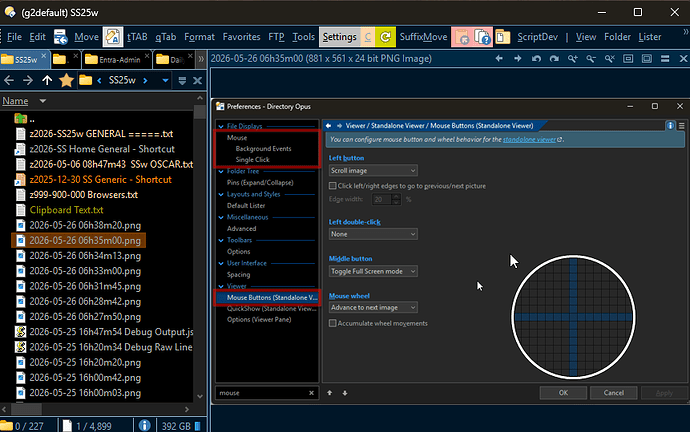Click the yellow refresh arrow toolbar icon
690x432 pixels.
tap(385, 37)
